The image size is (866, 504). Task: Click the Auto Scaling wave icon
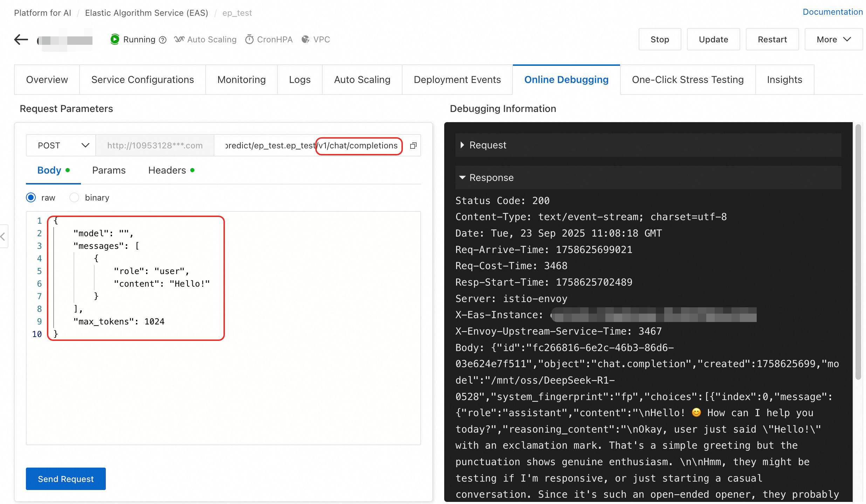[x=179, y=39]
